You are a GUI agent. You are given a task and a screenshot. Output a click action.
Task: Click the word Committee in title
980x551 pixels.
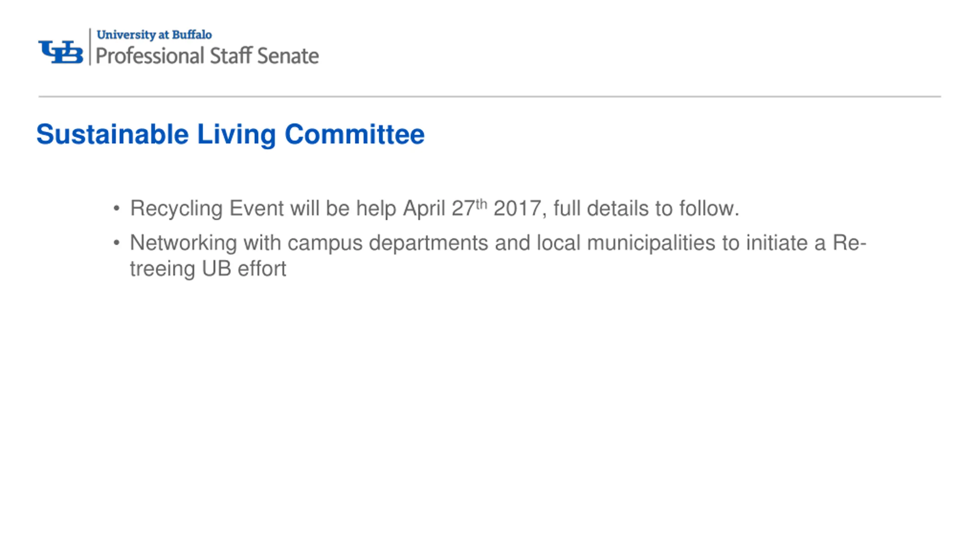(x=354, y=135)
